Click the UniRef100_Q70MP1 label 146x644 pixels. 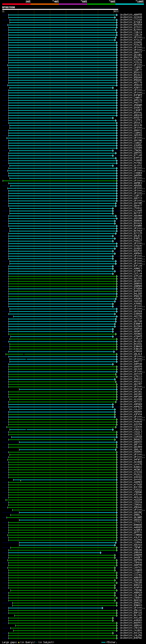pyautogui.click(x=131, y=271)
